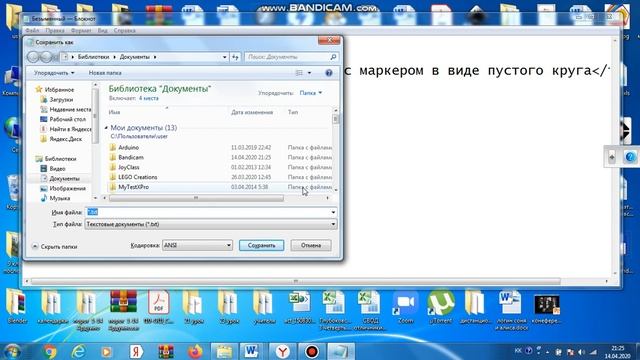
Task: Open the Упорядочить dropdown in dialog toolbar
Action: click(x=54, y=73)
